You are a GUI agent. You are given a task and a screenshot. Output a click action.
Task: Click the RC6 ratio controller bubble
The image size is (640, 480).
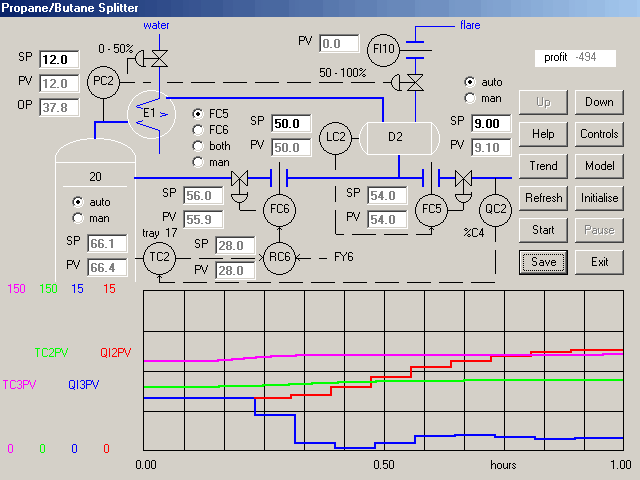280,257
